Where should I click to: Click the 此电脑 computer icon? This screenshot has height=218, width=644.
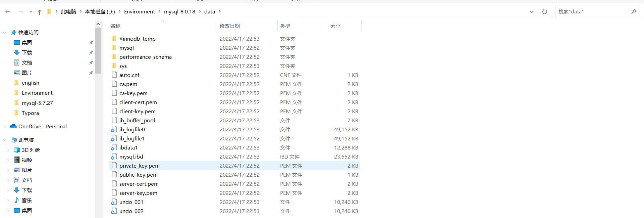point(14,140)
